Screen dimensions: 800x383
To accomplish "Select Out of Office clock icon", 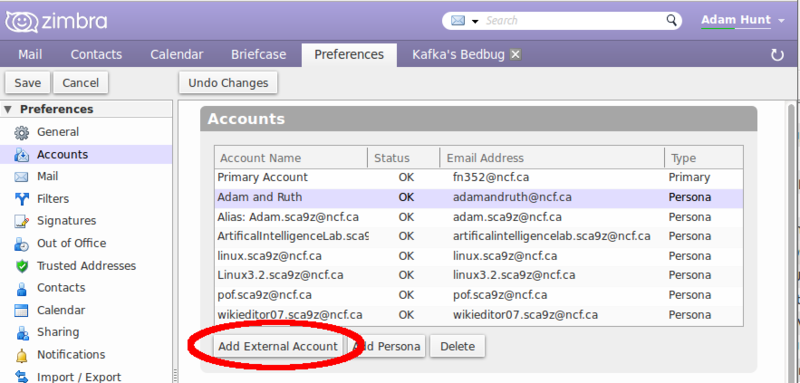I will tap(21, 244).
